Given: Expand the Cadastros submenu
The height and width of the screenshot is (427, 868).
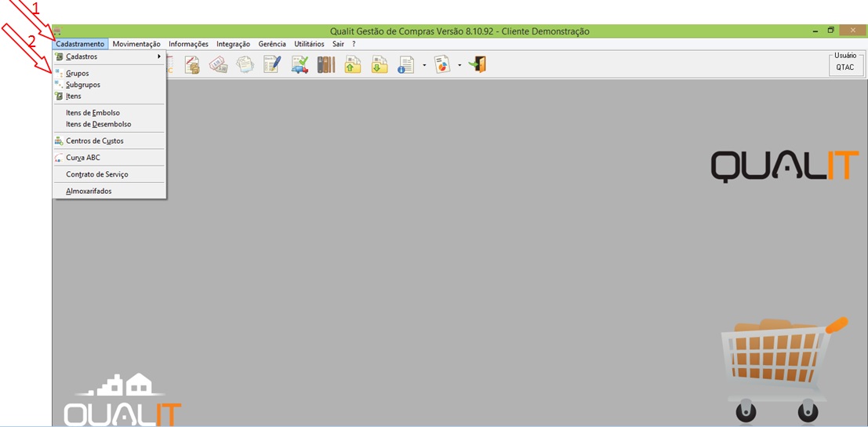Looking at the screenshot, I should tap(109, 57).
